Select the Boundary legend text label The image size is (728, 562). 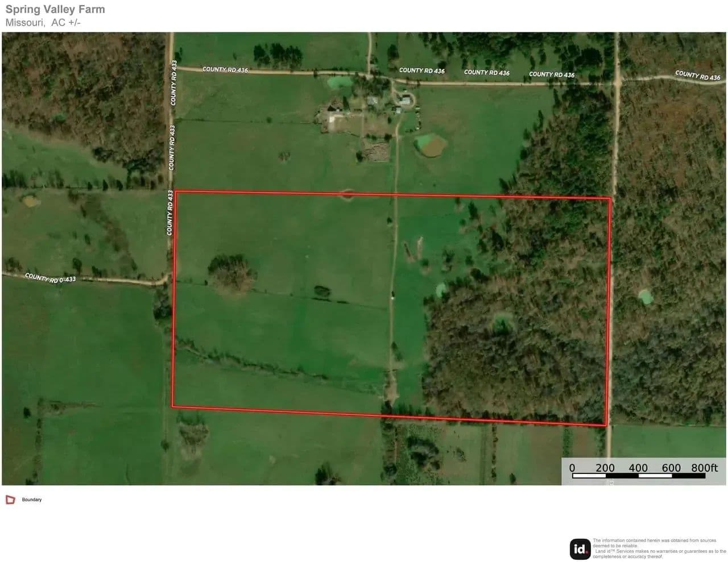click(32, 500)
